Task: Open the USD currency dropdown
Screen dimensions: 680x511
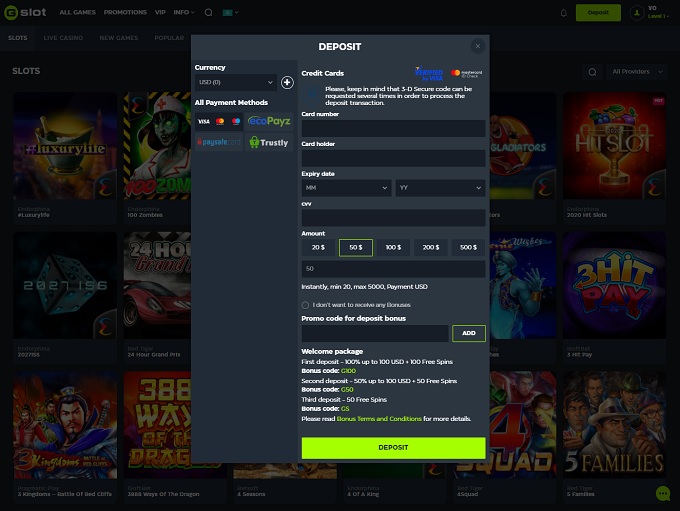Action: tap(235, 82)
